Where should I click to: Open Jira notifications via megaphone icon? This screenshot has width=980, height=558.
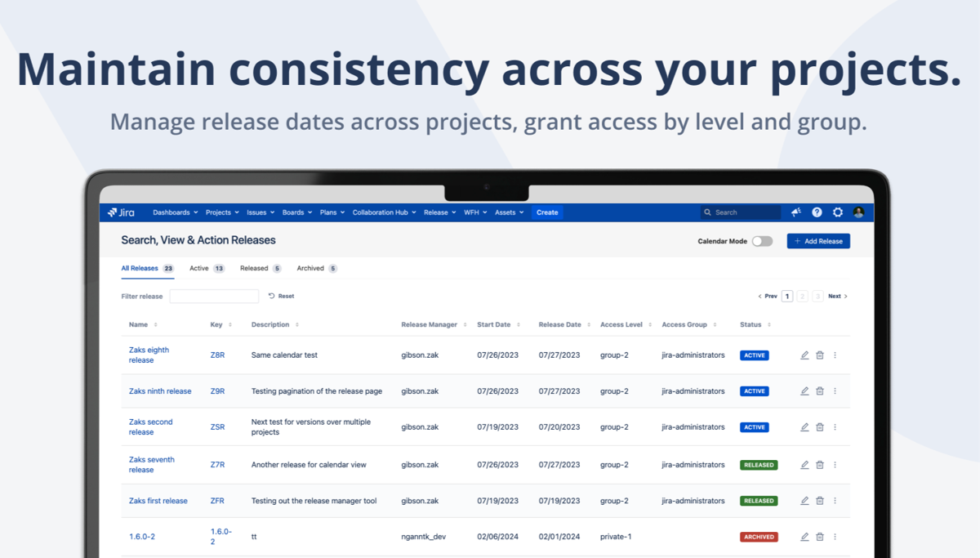pyautogui.click(x=795, y=212)
